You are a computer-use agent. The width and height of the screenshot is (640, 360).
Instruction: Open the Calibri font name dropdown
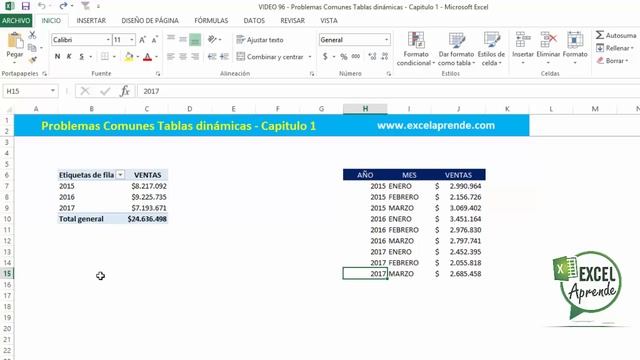coord(108,40)
